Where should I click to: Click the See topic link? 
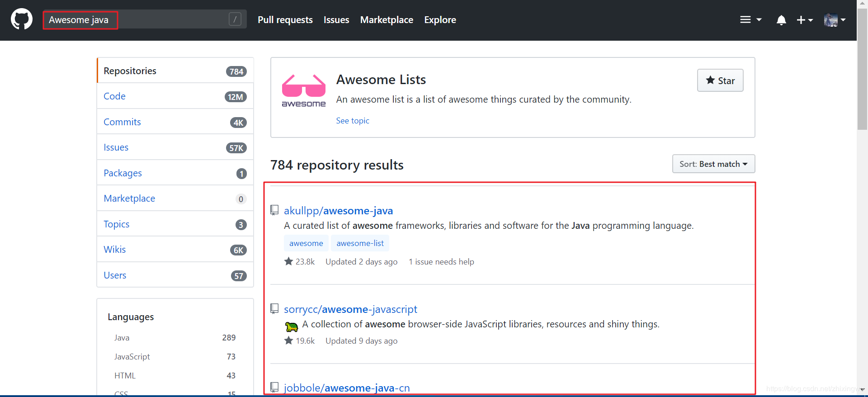pyautogui.click(x=353, y=121)
